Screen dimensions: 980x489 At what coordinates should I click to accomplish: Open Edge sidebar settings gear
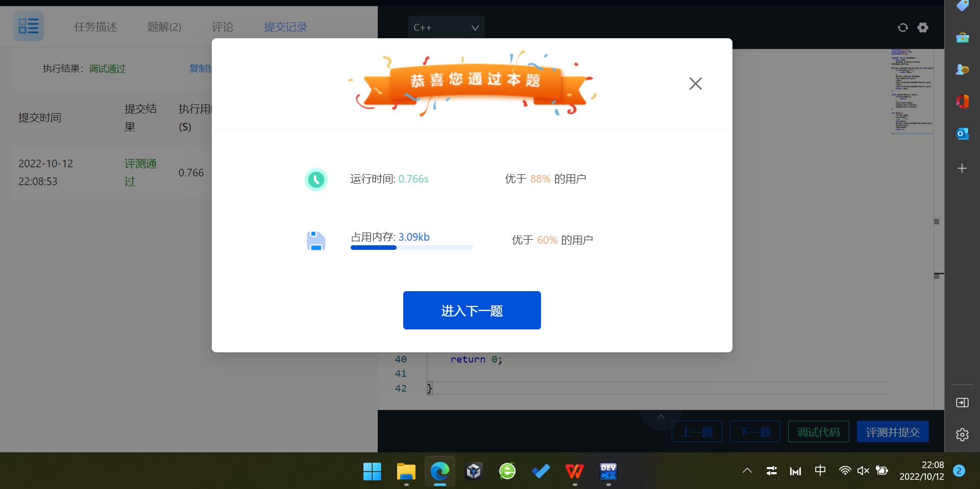click(x=962, y=434)
